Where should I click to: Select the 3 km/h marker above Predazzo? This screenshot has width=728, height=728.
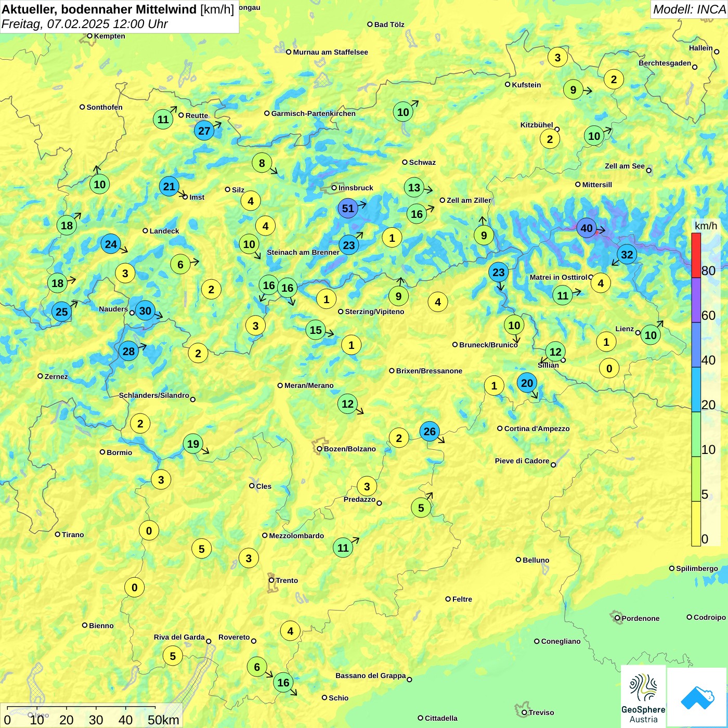pos(367,486)
